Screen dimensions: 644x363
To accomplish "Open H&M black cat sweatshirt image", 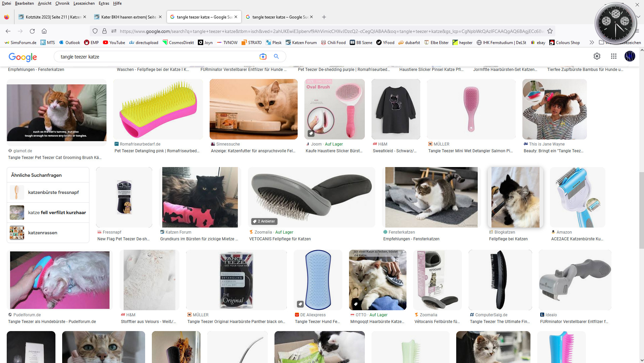I will coord(396,109).
